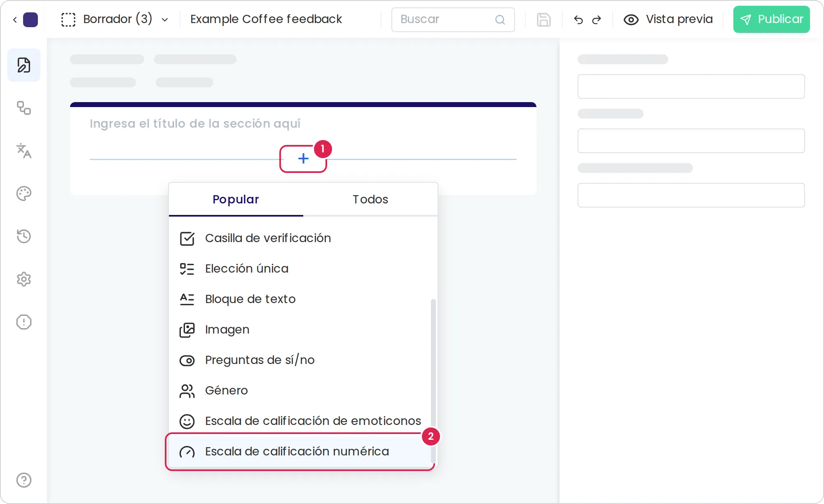Open the alerts exclamation sidebar icon
824x504 pixels.
24,322
